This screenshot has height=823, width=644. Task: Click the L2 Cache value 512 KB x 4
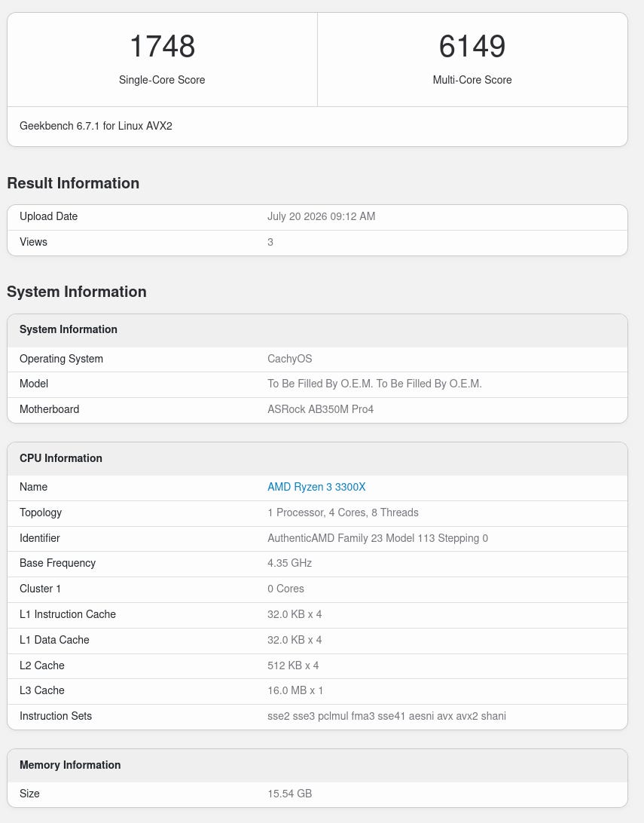tap(293, 665)
